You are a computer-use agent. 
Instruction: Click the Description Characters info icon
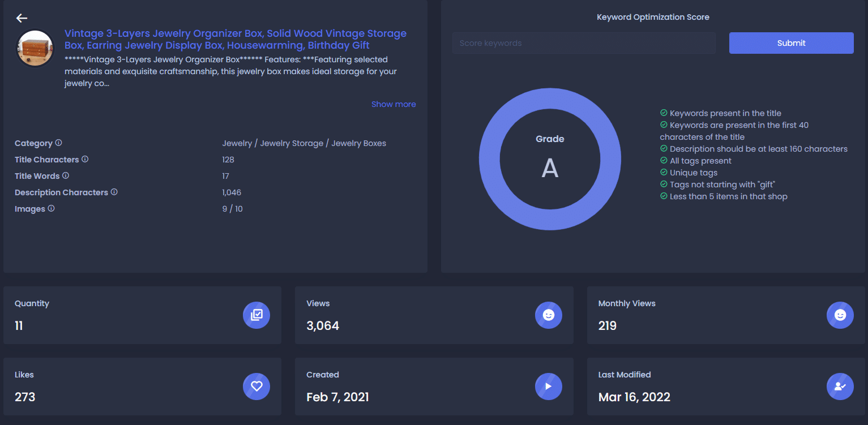[114, 192]
